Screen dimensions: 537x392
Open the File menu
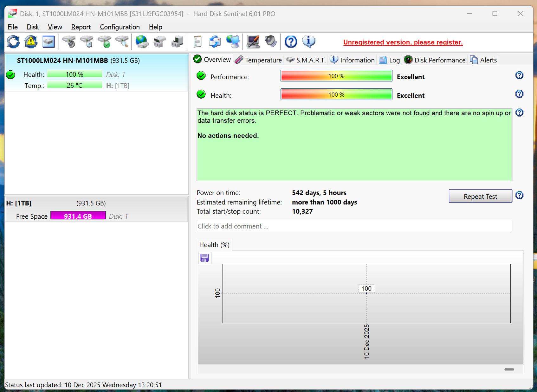pos(13,27)
